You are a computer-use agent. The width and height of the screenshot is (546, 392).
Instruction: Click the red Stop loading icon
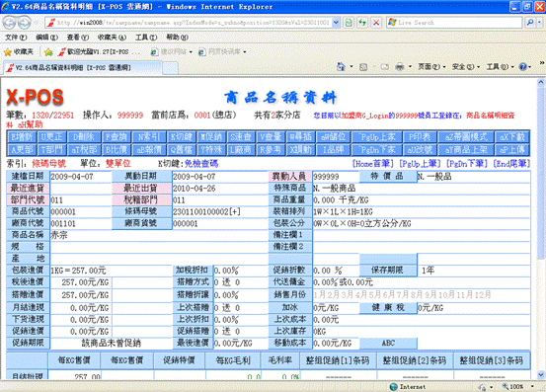coord(376,23)
